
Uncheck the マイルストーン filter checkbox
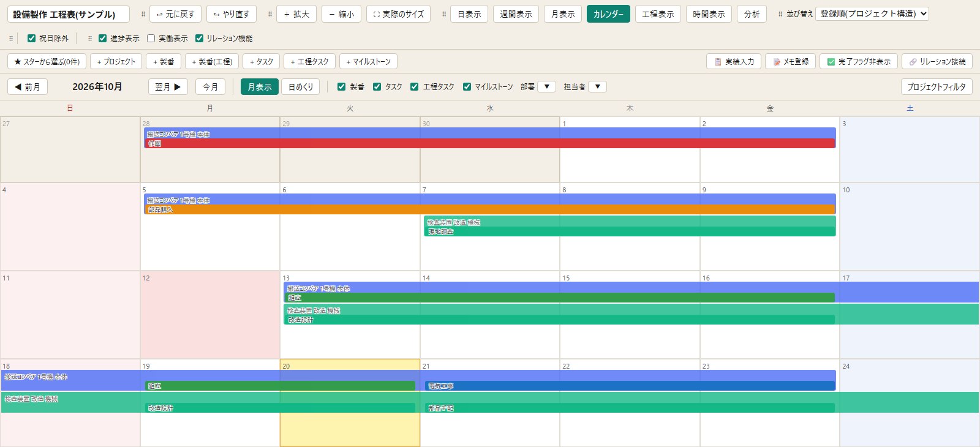[x=467, y=87]
